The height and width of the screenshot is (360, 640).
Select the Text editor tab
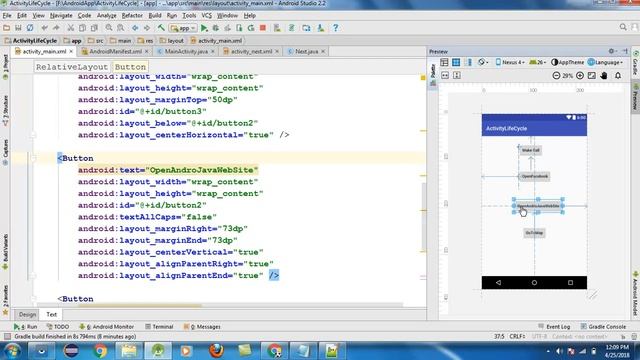point(51,314)
